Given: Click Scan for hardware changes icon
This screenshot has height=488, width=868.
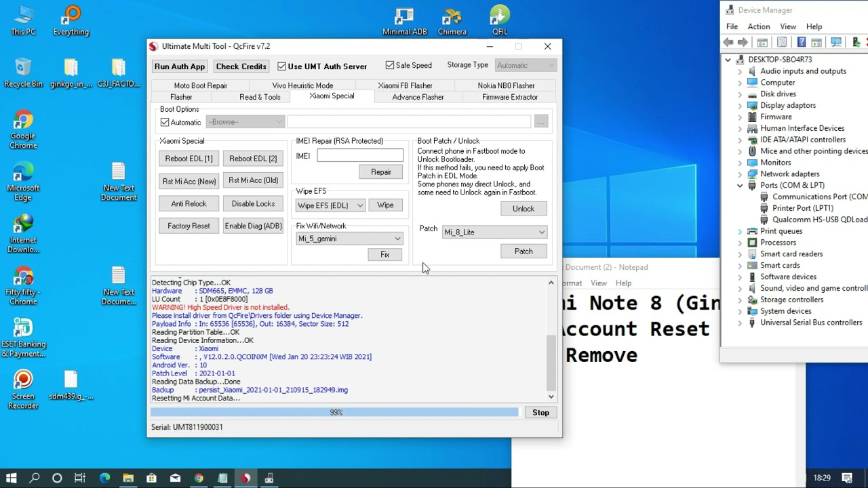Looking at the screenshot, I should pyautogui.click(x=836, y=42).
